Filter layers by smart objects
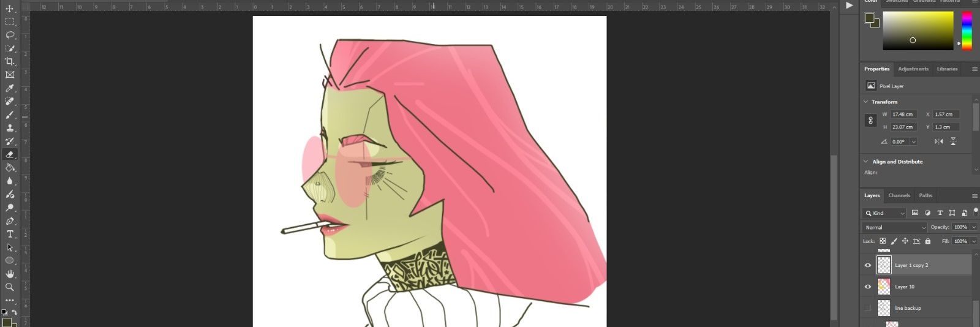 click(x=964, y=213)
